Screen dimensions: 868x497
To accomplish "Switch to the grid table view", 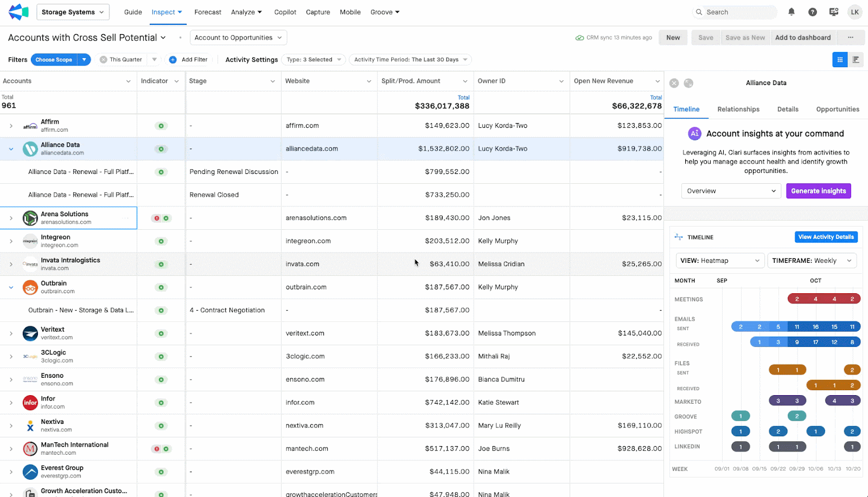I will click(x=840, y=60).
